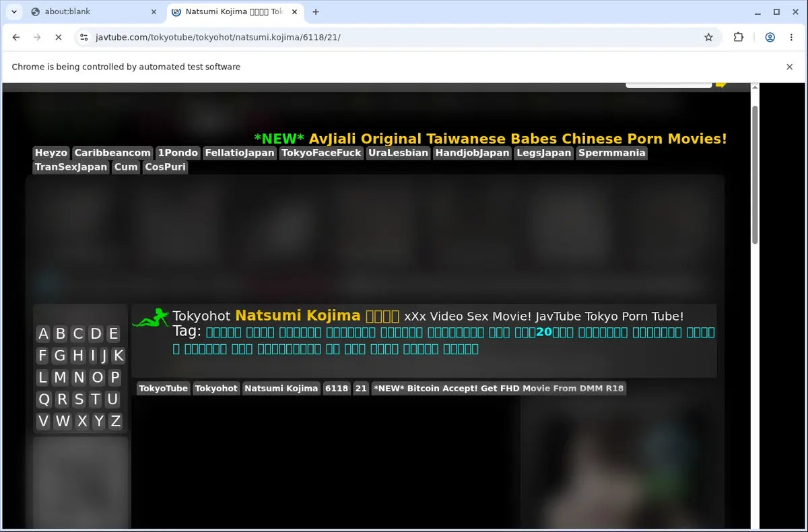This screenshot has width=808, height=532.
Task: Click the page search field
Action: [x=669, y=84]
